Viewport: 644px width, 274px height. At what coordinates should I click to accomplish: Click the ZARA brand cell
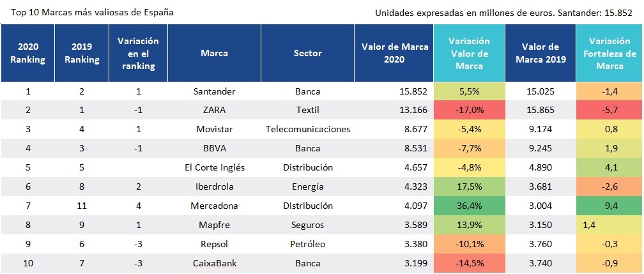coord(214,110)
